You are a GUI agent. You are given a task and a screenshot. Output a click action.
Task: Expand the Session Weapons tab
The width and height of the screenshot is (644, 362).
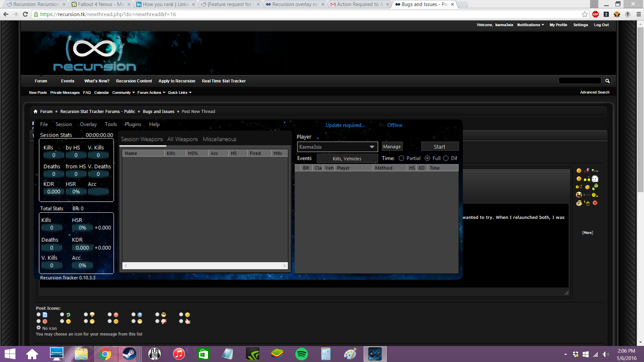point(143,139)
